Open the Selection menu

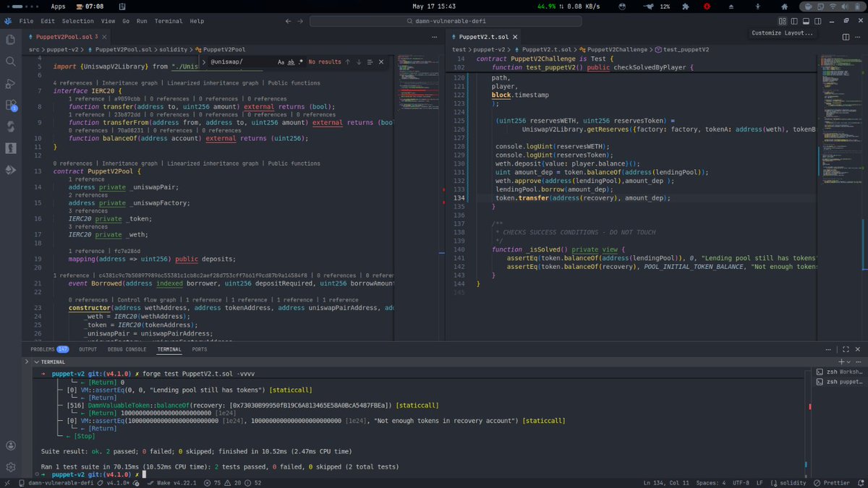(x=77, y=22)
